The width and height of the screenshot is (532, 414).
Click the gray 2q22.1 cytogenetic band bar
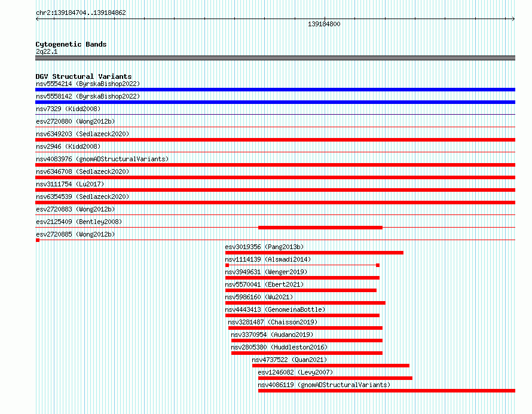(x=275, y=58)
